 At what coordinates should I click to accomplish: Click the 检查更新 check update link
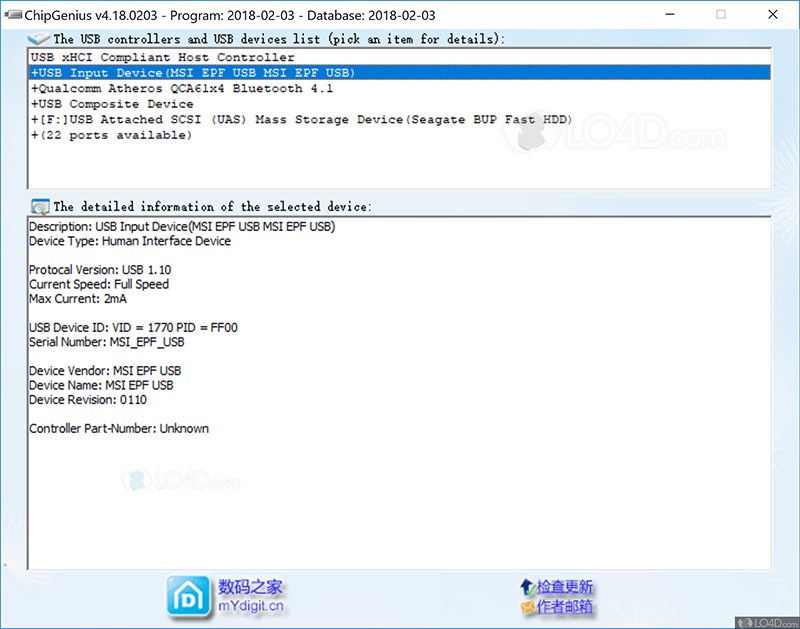point(564,587)
